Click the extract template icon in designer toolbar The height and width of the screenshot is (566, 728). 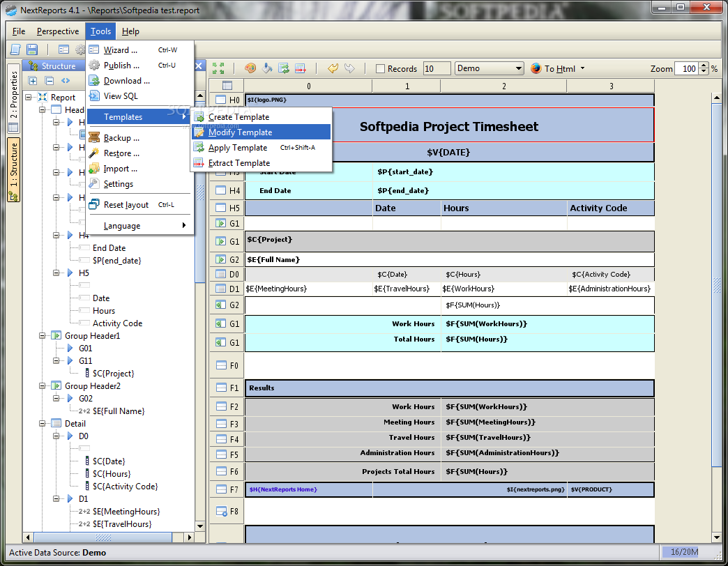pos(301,68)
